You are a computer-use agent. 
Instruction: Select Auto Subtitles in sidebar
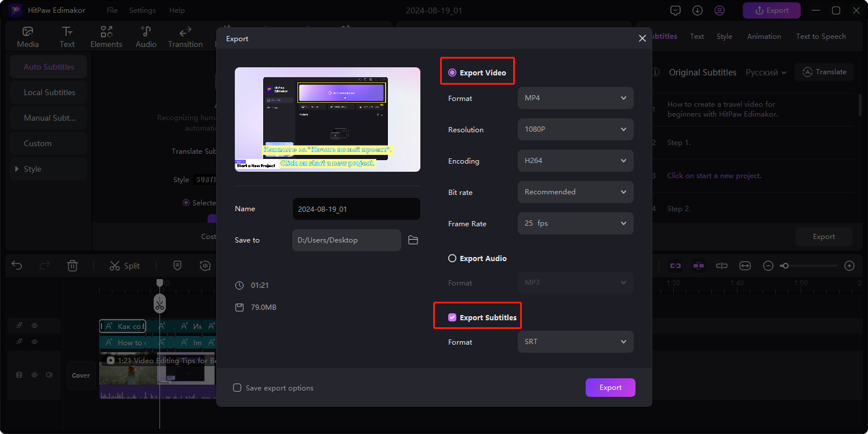48,67
